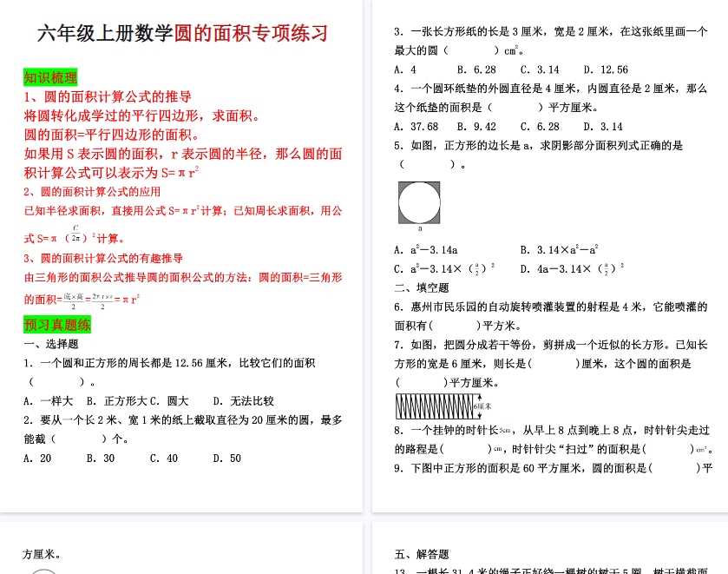Image resolution: width=728 pixels, height=574 pixels.
Task: Click the red heading 1、圆的面积计算公式的推导
Action: [108, 96]
